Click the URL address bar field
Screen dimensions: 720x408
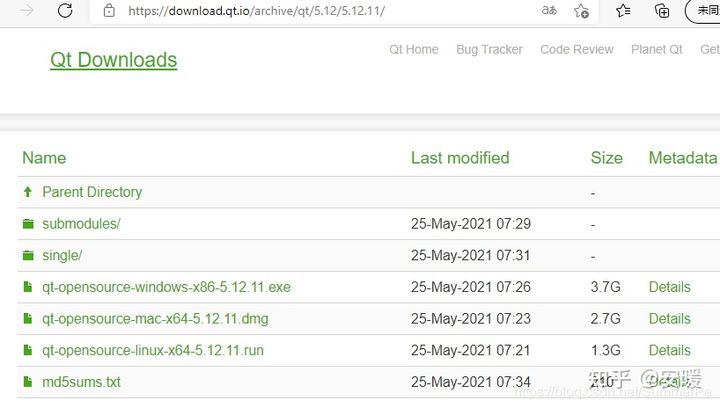(x=321, y=11)
